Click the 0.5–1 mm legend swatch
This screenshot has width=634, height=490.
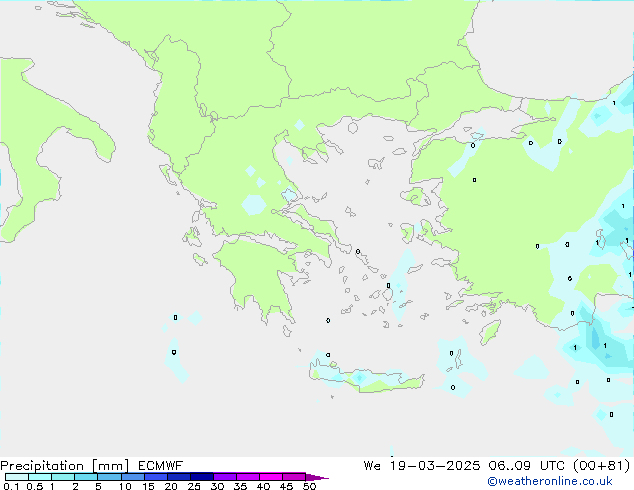tap(40, 477)
